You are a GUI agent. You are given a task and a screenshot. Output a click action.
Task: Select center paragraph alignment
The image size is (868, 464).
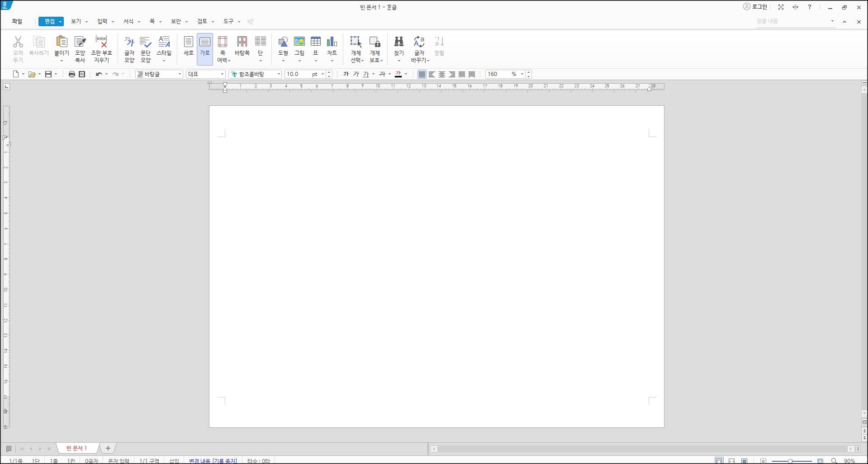pyautogui.click(x=442, y=74)
